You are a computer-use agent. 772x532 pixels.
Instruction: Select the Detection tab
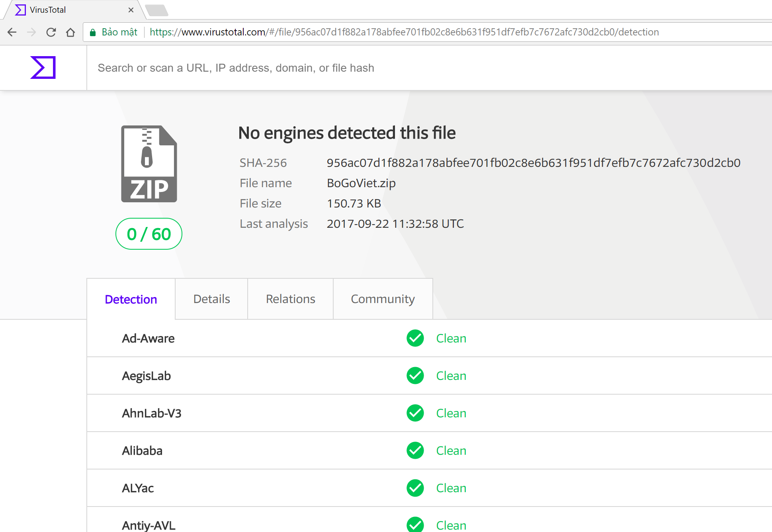coord(131,299)
